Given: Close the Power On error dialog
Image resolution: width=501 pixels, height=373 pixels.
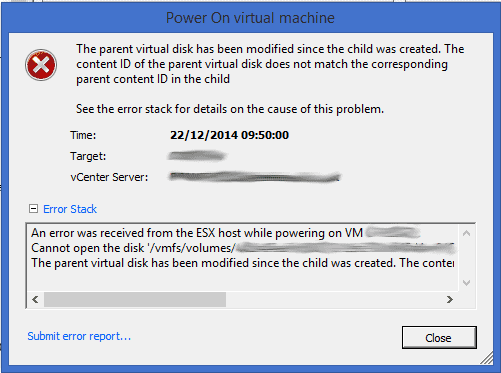Looking at the screenshot, I should click(439, 338).
